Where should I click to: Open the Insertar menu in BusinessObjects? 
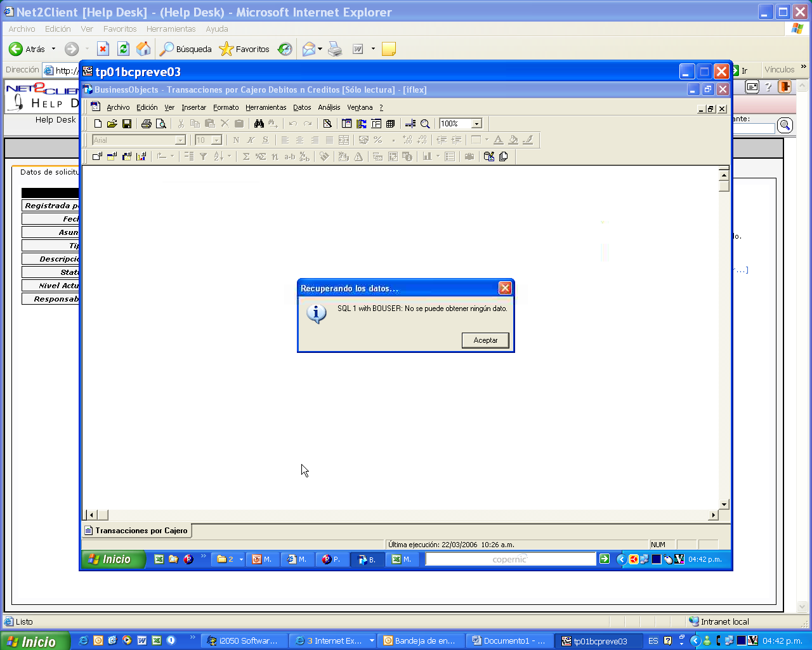tap(193, 107)
